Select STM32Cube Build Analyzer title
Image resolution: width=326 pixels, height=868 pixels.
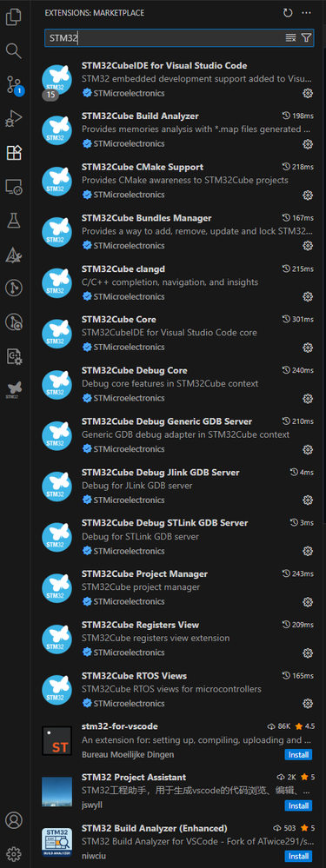point(140,116)
